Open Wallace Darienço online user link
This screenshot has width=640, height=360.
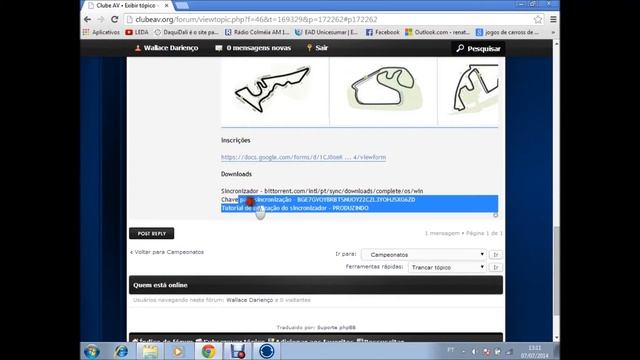tap(249, 300)
